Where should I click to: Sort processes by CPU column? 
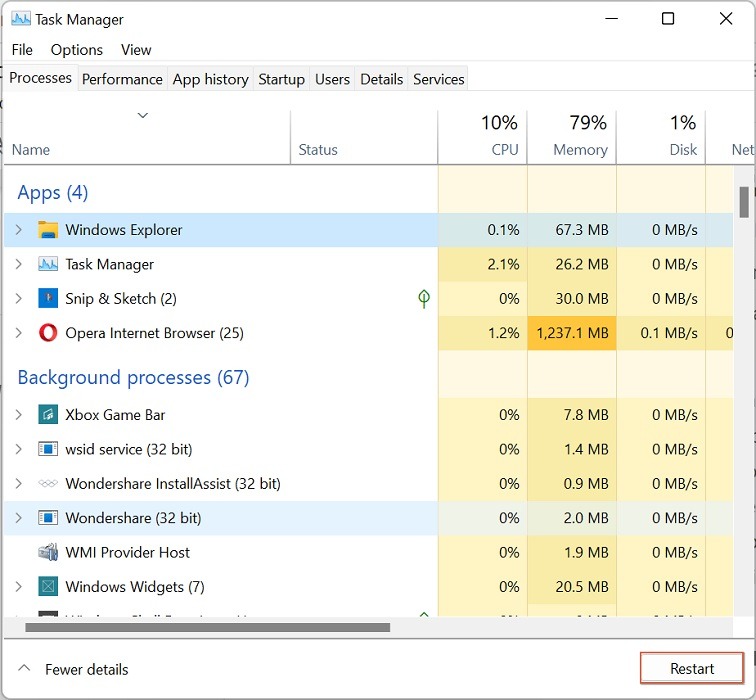(x=482, y=137)
